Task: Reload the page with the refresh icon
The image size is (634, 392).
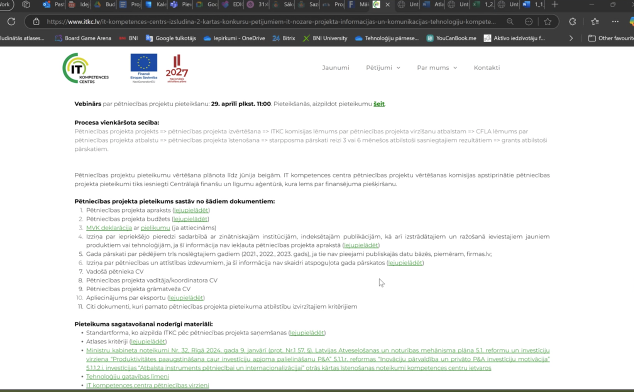Action: tap(11, 21)
